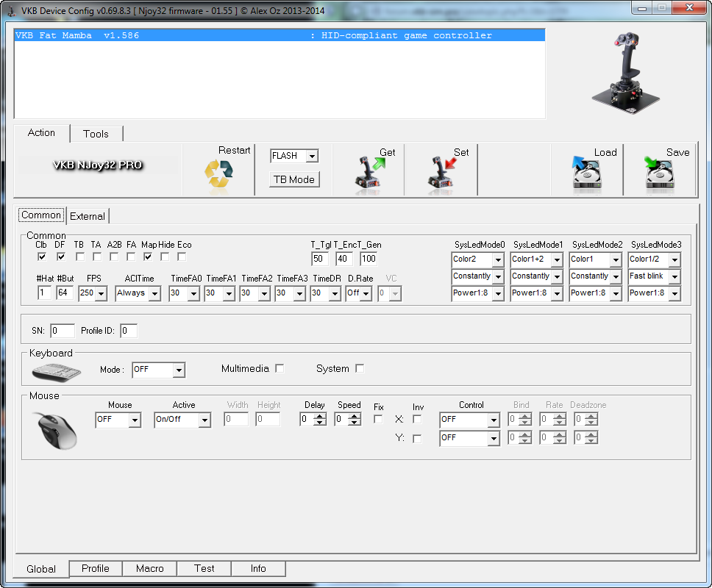Click the app icon in the title bar
Viewport: 712px width, 588px height.
coord(11,11)
